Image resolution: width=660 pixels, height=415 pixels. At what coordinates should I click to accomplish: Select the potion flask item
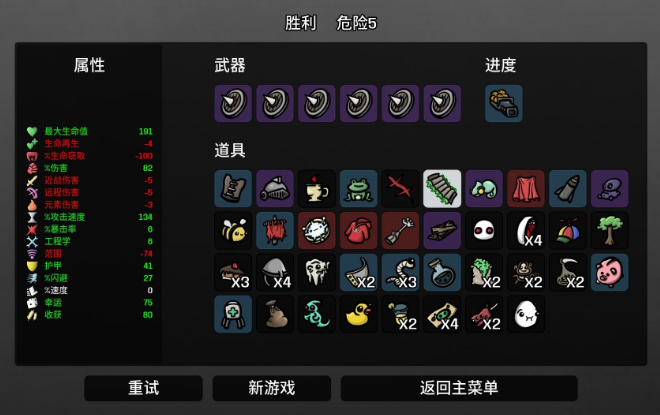pyautogui.click(x=442, y=272)
